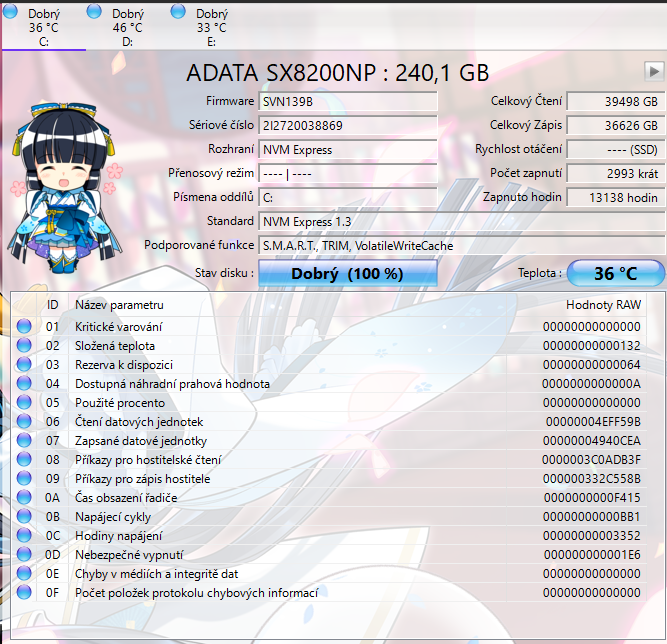The height and width of the screenshot is (644, 667).
Task: Click Celkový Čtení value 39498 GB
Action: [x=616, y=102]
